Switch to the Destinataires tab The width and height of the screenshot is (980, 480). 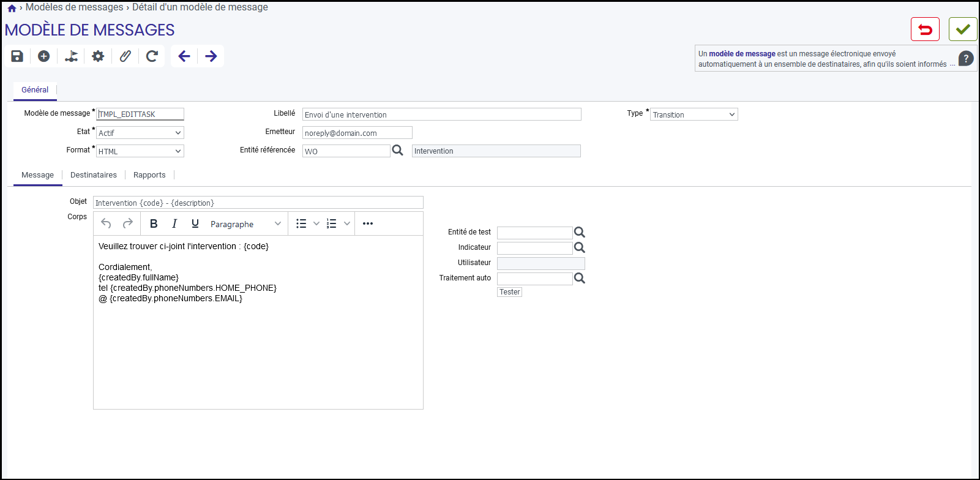pyautogui.click(x=94, y=175)
